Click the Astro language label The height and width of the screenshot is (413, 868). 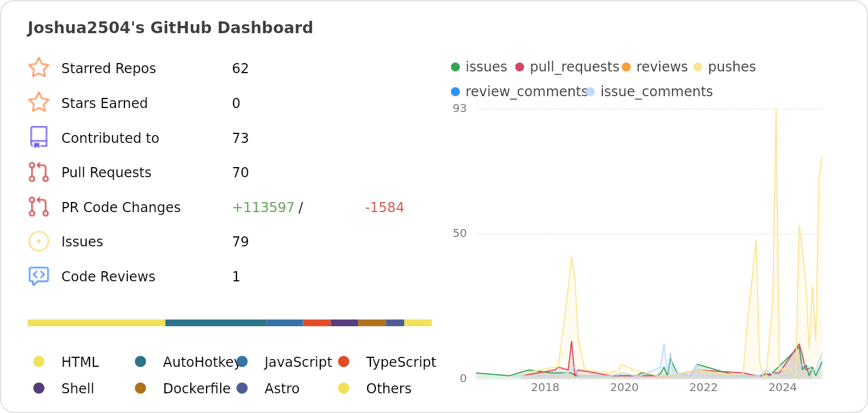click(282, 389)
